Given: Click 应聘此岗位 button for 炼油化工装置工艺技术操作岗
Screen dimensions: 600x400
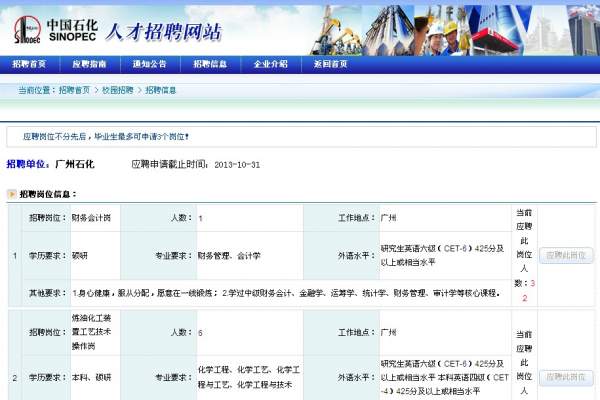Looking at the screenshot, I should tap(566, 377).
